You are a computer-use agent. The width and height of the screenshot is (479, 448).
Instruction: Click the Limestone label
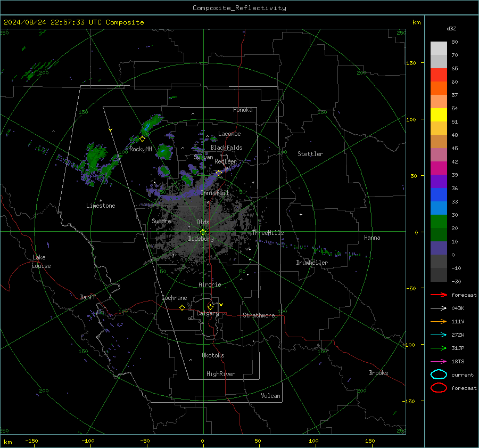pos(101,206)
